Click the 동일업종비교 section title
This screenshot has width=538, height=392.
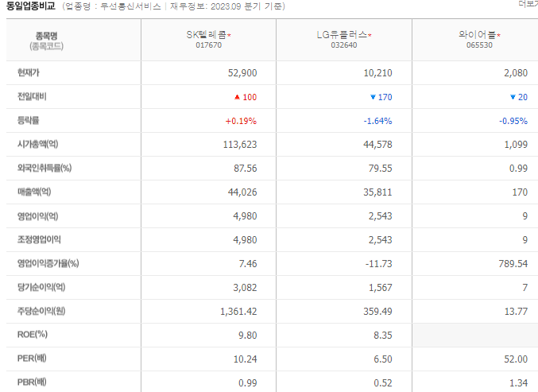point(31,6)
